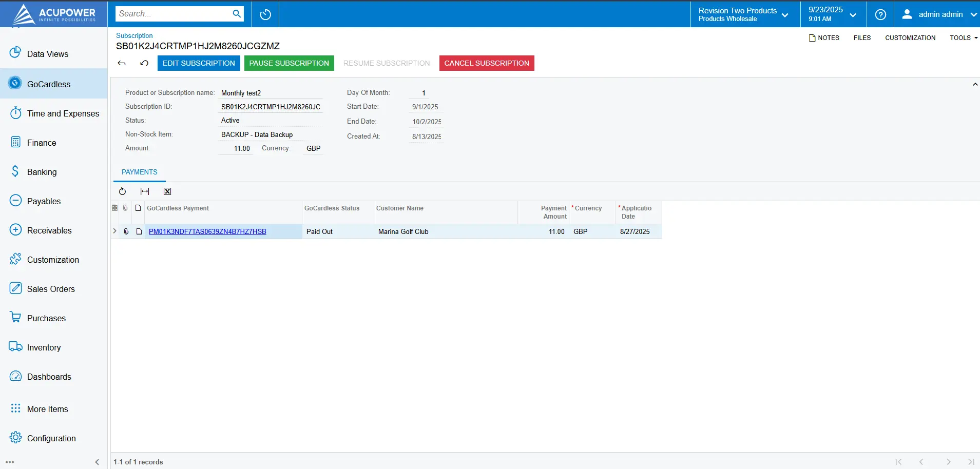Click into the Search input field

click(172, 14)
